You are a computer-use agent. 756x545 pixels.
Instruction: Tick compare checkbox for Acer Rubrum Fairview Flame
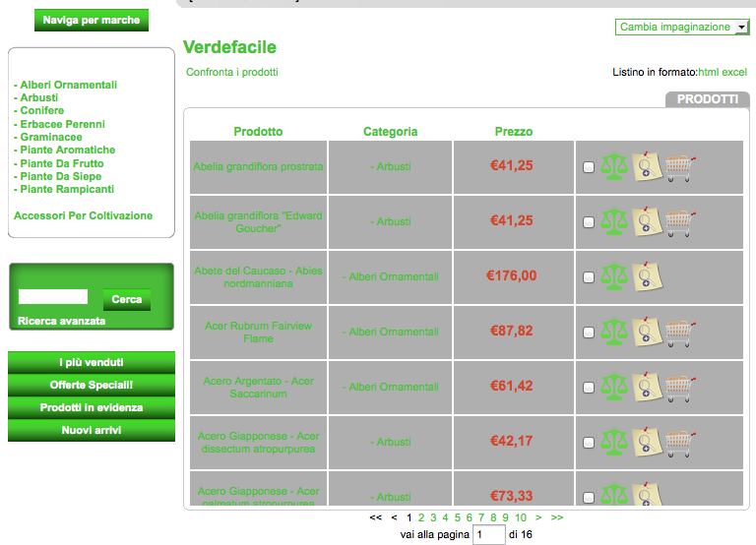589,332
